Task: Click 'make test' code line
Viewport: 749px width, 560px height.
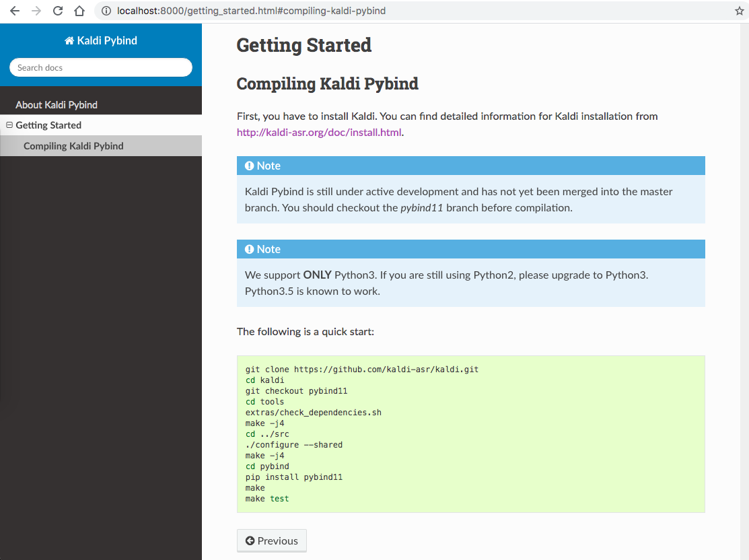Action: click(267, 498)
